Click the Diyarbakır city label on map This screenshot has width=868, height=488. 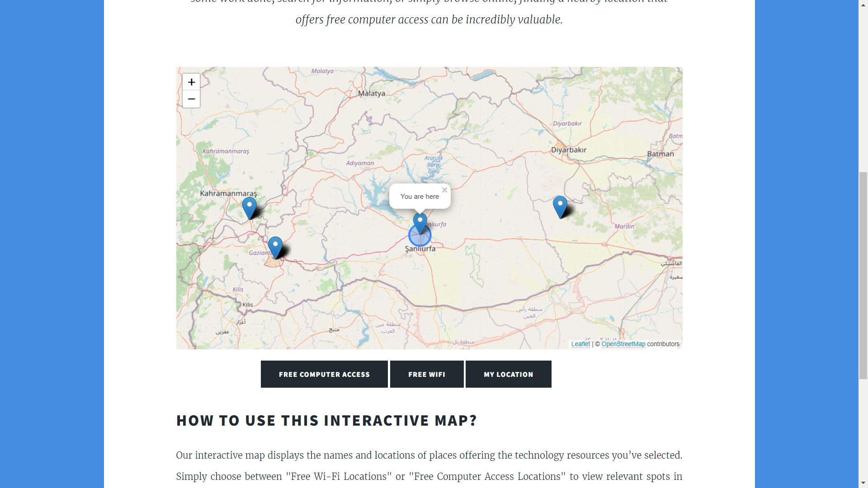click(x=568, y=150)
